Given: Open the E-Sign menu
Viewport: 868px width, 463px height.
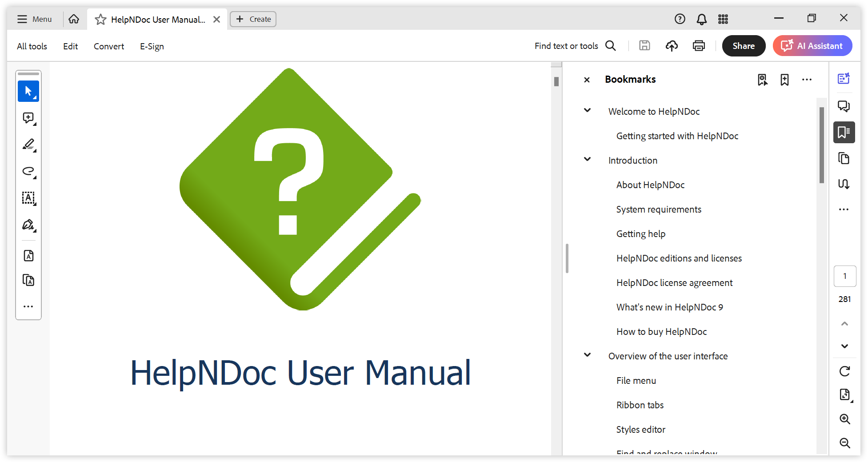Looking at the screenshot, I should click(x=152, y=46).
